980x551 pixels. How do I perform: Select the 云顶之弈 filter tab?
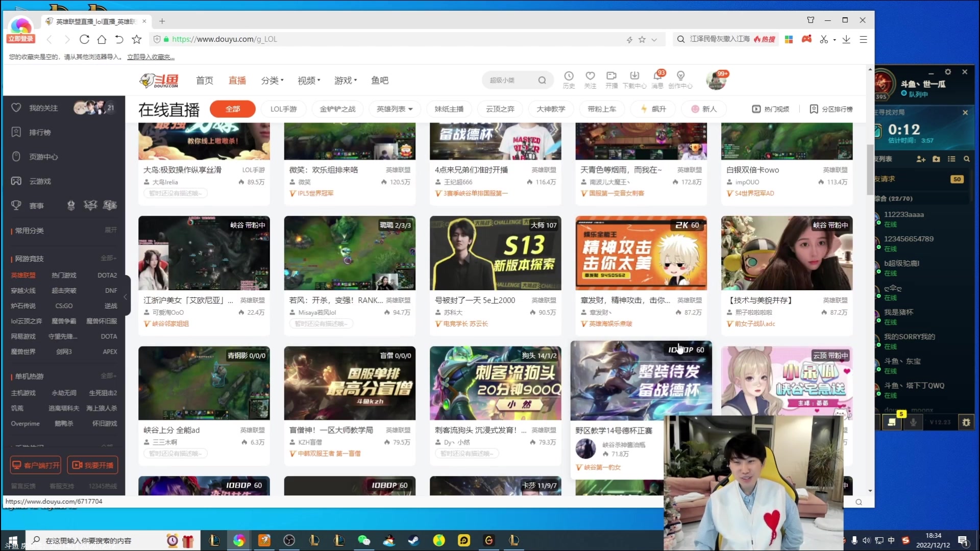coord(500,109)
